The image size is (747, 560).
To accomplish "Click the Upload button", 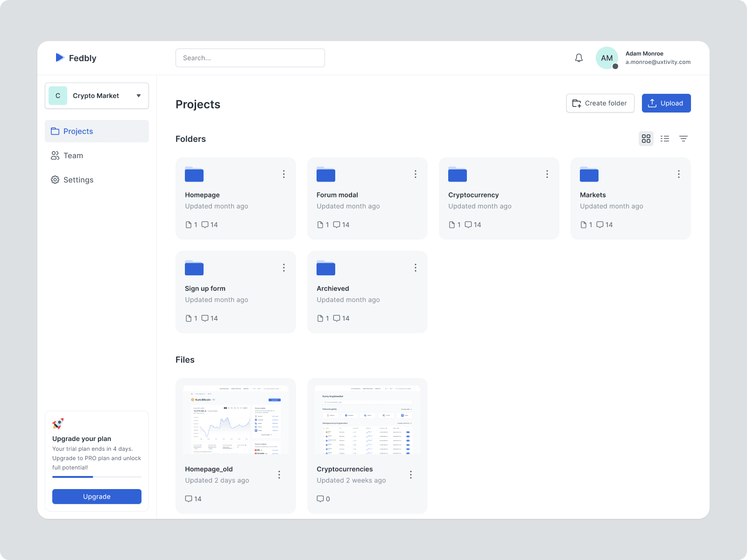I will (x=666, y=103).
